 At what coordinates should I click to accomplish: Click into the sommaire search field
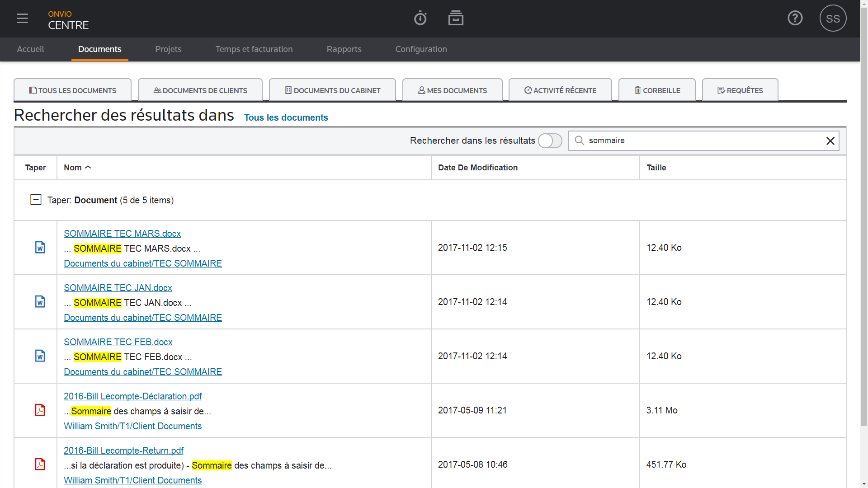point(703,141)
